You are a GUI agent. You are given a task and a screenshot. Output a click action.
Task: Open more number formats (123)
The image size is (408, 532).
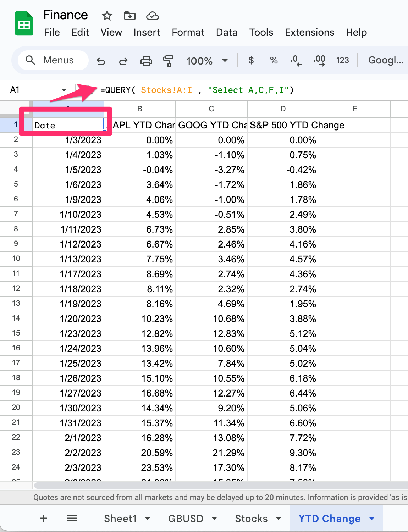[x=342, y=60]
